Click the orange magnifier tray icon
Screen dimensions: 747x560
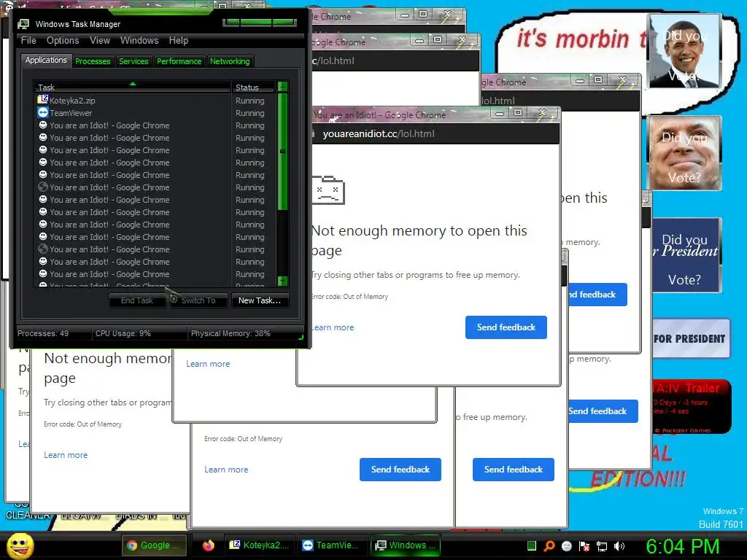549,545
